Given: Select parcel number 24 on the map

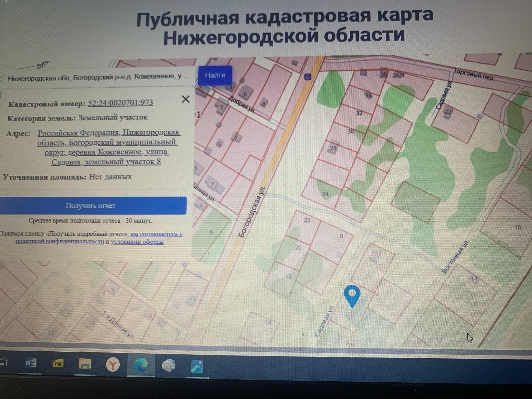Looking at the screenshot, I should point(325,194).
